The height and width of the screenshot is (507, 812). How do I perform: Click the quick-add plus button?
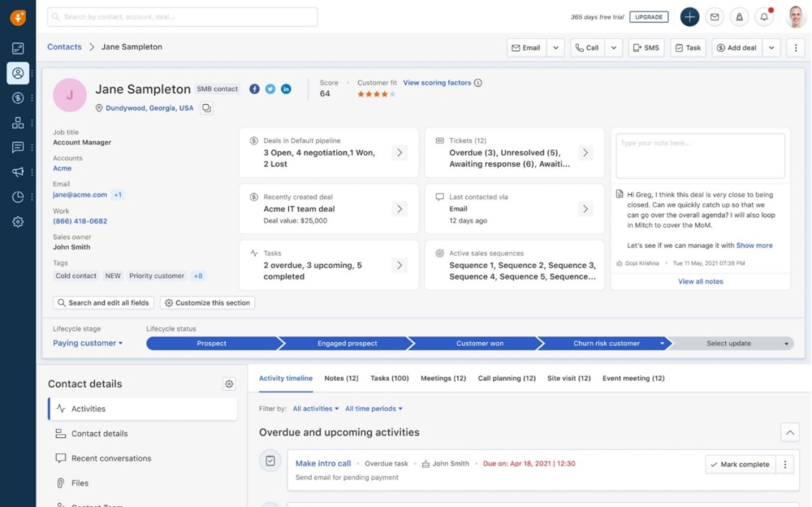click(x=689, y=17)
